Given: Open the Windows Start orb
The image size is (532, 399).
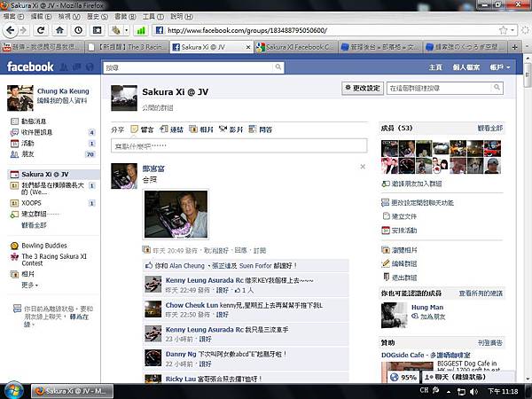Looking at the screenshot, I should coord(13,390).
